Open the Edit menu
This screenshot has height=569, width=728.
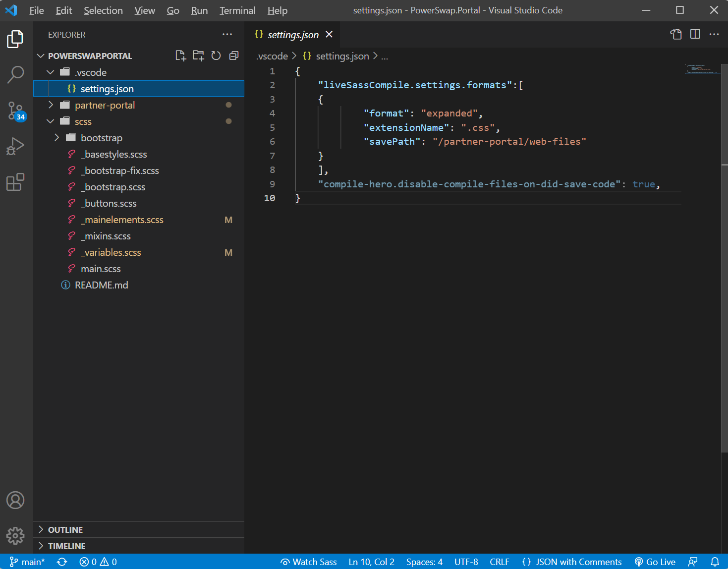pos(64,10)
